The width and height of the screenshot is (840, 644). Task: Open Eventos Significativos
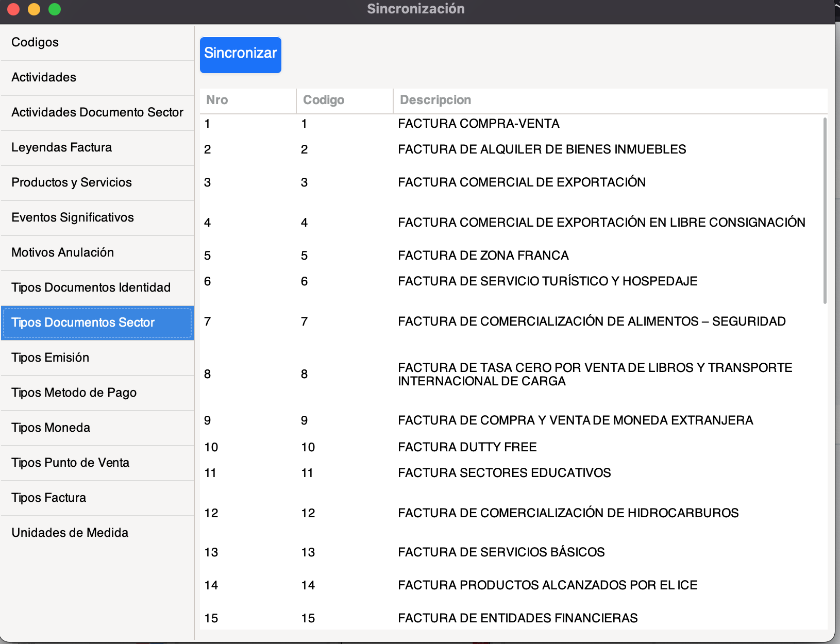[x=73, y=217]
